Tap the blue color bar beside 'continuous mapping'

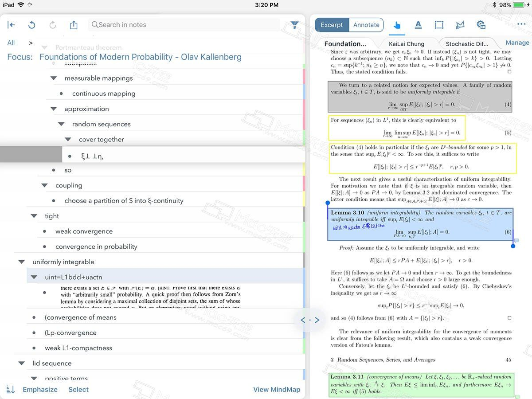pyautogui.click(x=304, y=92)
